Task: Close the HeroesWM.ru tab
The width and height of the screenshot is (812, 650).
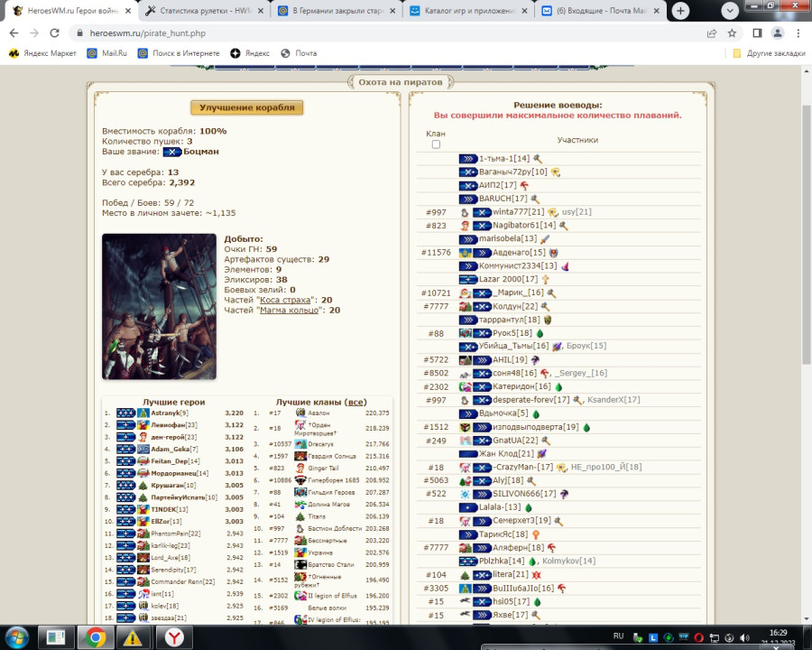Action: [128, 10]
